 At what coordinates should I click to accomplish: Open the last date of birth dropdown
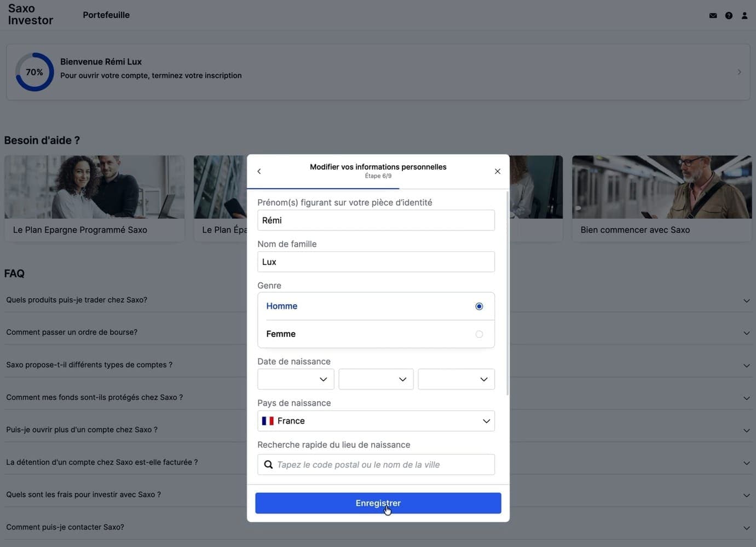456,379
